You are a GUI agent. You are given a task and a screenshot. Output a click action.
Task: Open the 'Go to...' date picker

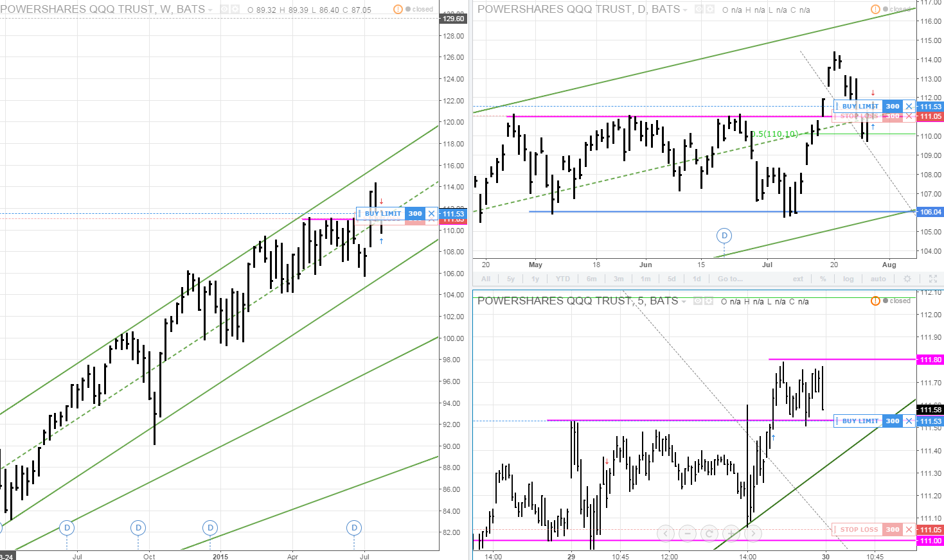coord(730,279)
